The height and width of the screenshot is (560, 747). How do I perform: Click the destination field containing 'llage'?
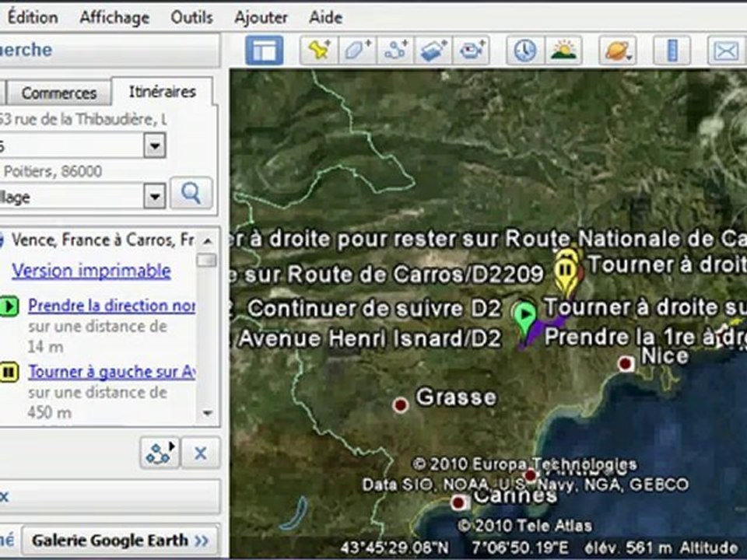click(72, 197)
